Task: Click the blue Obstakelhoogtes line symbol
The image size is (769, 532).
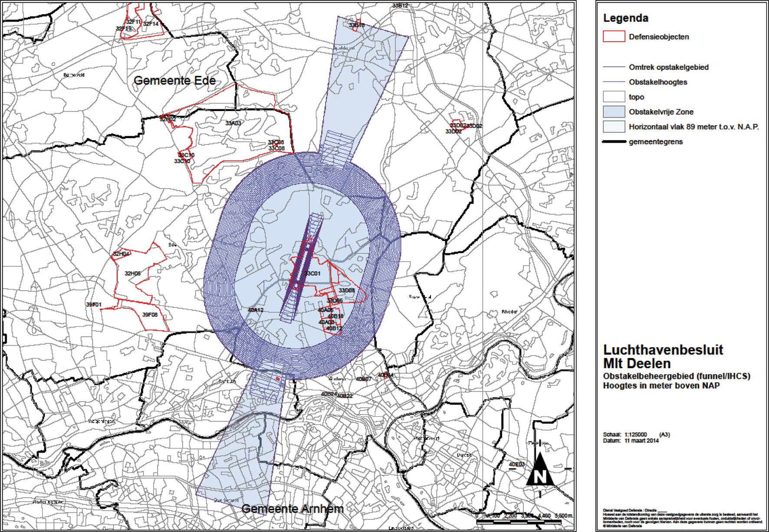Action: [614, 82]
